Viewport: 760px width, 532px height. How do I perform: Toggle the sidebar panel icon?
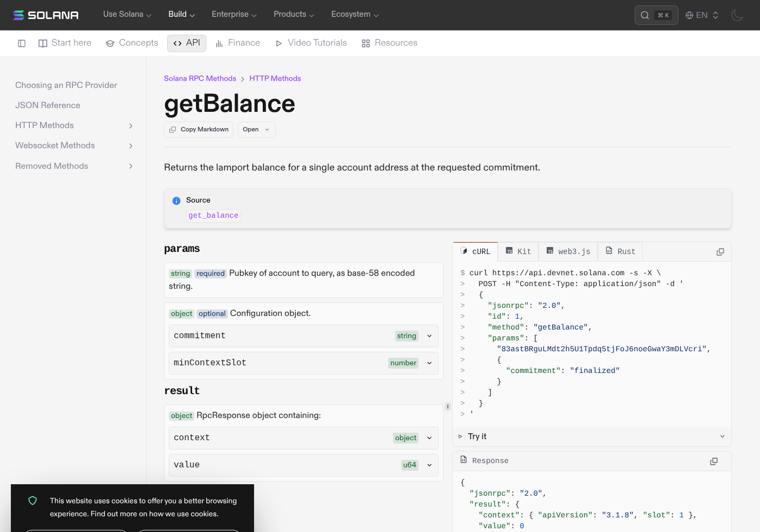[22, 43]
